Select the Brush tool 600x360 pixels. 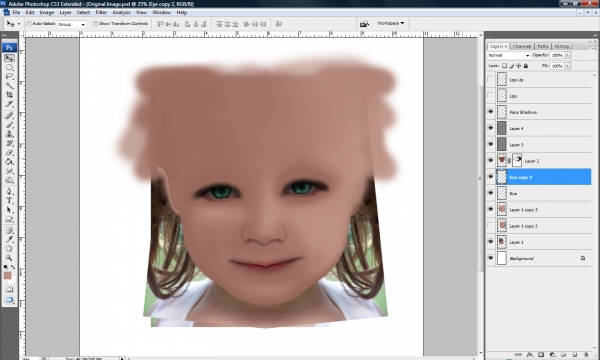tap(9, 125)
